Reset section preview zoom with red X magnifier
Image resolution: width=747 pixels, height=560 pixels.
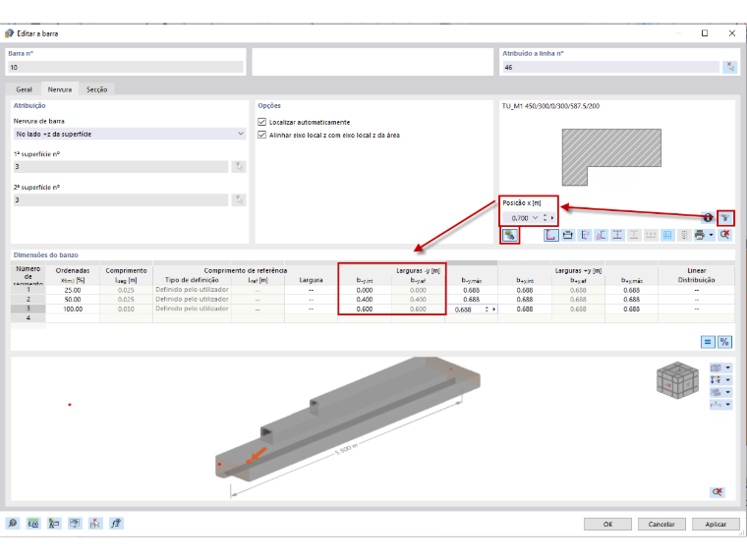pos(725,235)
